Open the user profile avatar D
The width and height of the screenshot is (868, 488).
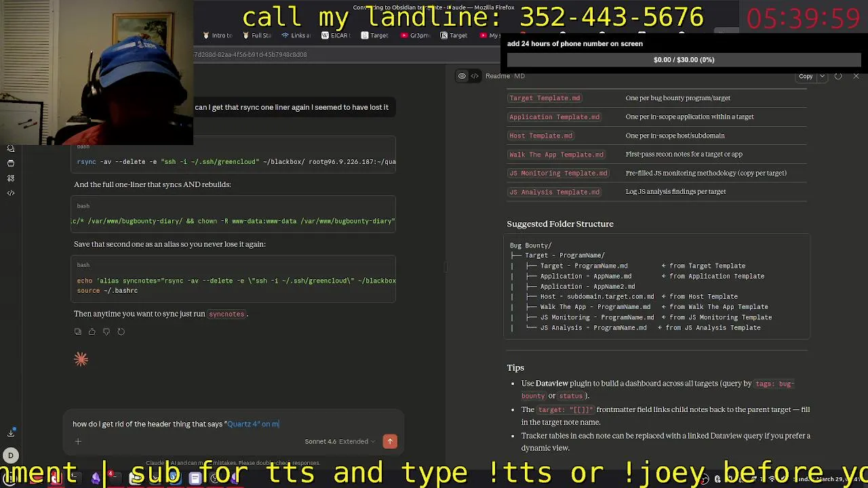11,455
